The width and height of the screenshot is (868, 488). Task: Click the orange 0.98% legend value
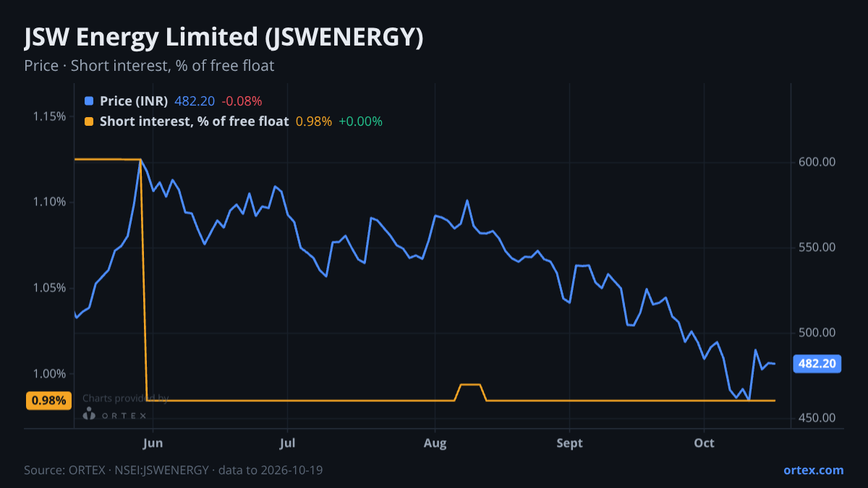coord(314,121)
